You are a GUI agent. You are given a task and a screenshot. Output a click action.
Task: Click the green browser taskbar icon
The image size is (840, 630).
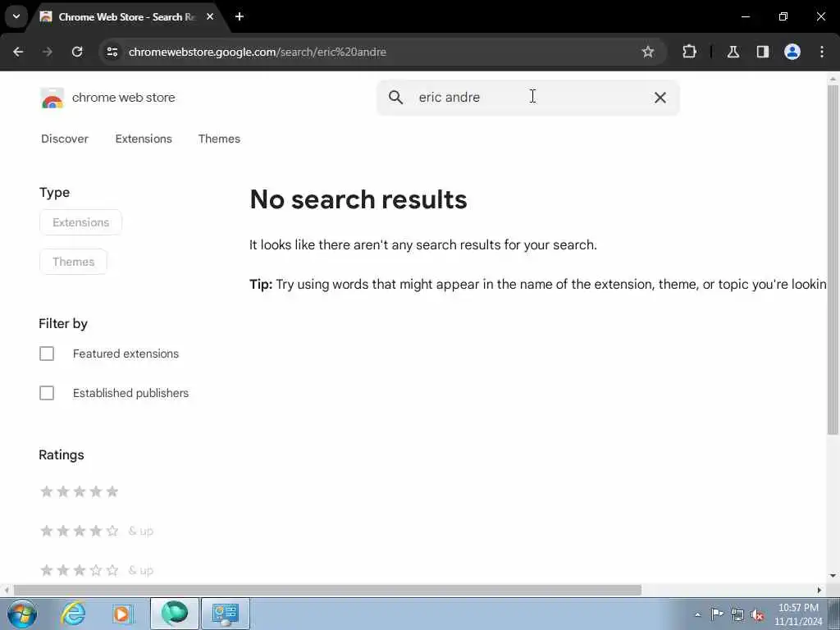[174, 614]
